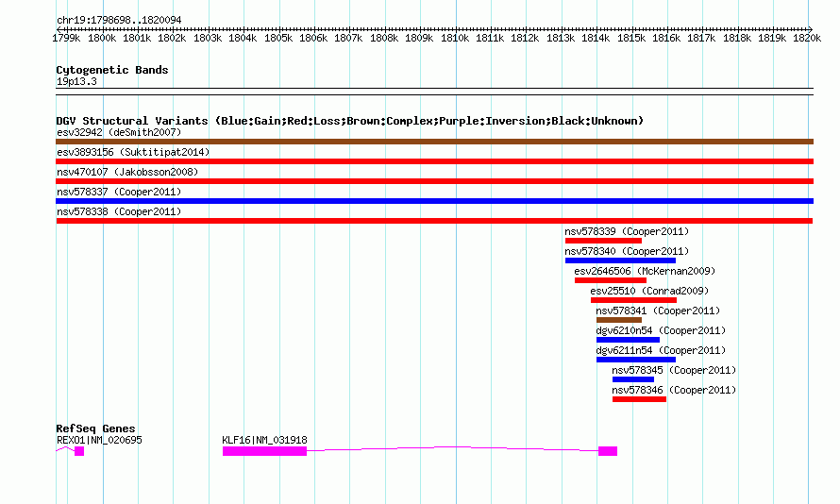Click the brown esv32942 deSmith2007 variant bar
Viewport: 840px width, 504px height.
[x=434, y=142]
